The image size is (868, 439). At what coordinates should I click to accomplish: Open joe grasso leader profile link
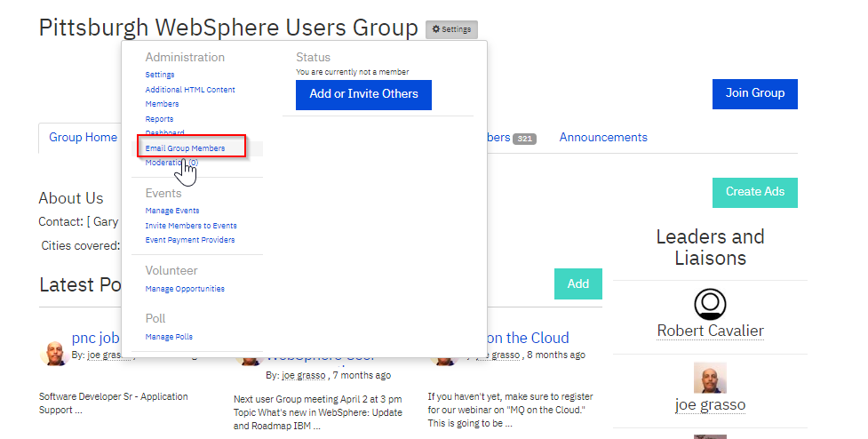click(710, 404)
